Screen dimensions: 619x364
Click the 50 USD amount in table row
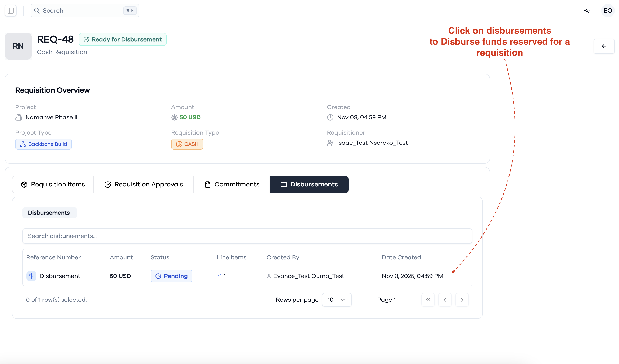[120, 276]
